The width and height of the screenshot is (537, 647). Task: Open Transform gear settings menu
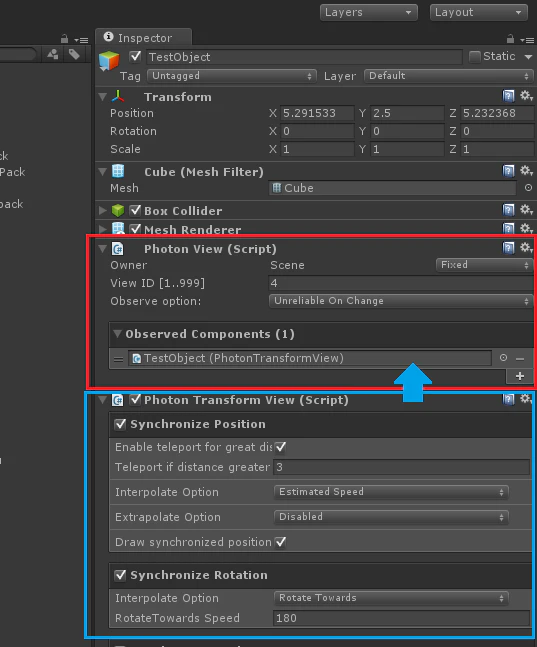526,96
